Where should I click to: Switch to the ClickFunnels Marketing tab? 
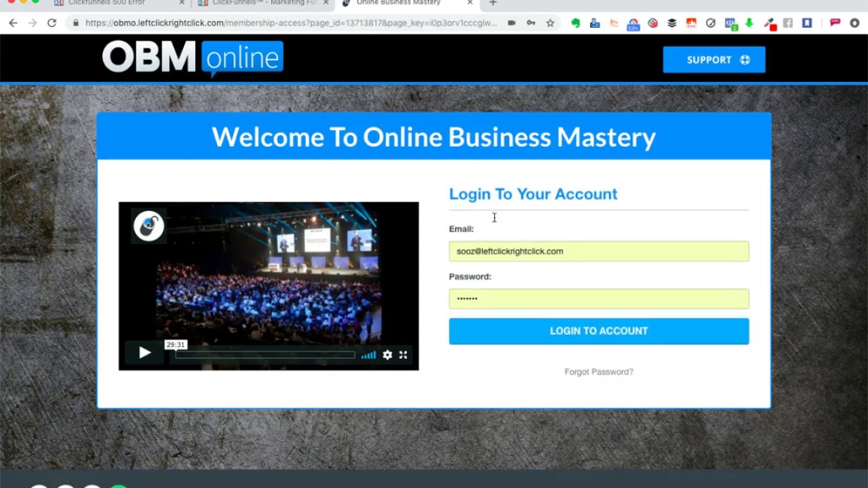(264, 3)
